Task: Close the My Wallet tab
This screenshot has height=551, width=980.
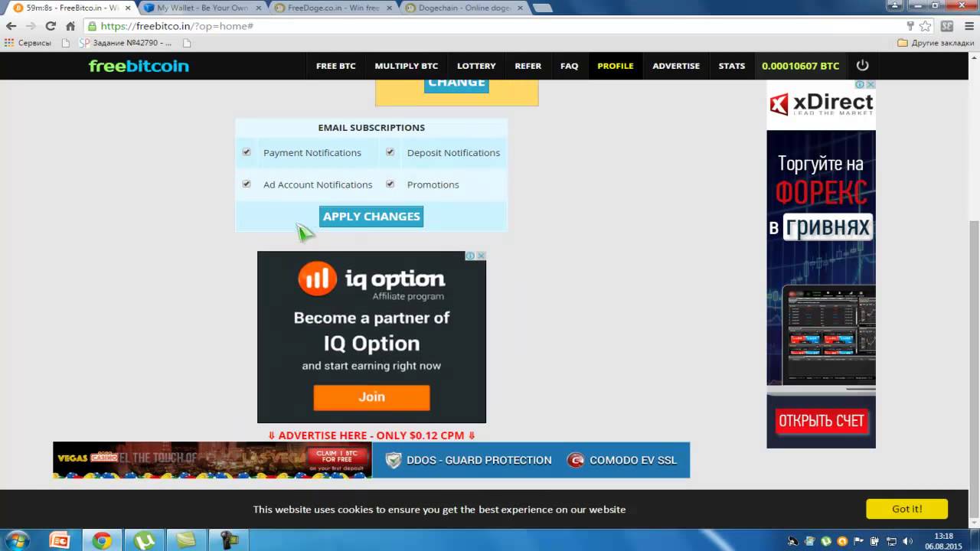Action: point(257,8)
